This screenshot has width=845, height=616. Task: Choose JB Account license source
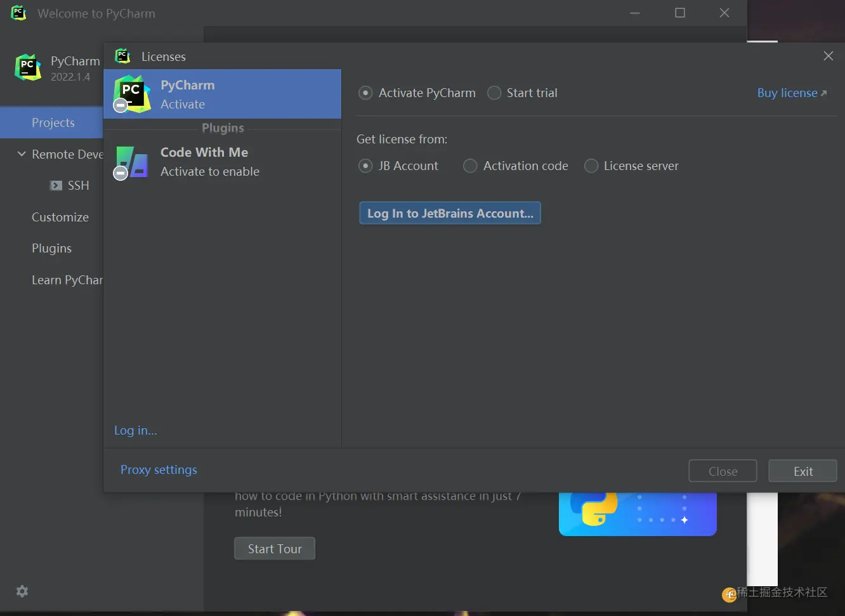(365, 166)
